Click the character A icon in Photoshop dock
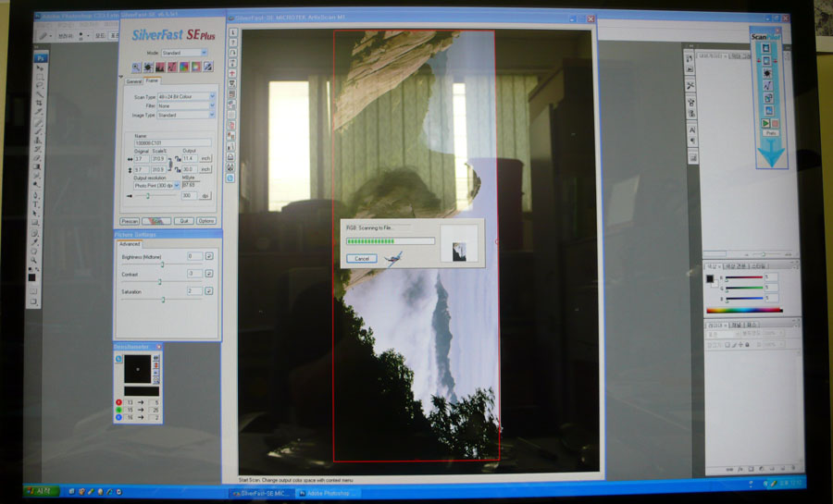This screenshot has width=833, height=504. (691, 130)
